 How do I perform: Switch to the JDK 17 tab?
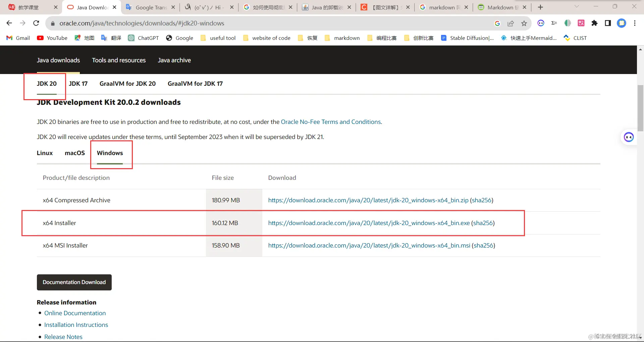click(78, 84)
